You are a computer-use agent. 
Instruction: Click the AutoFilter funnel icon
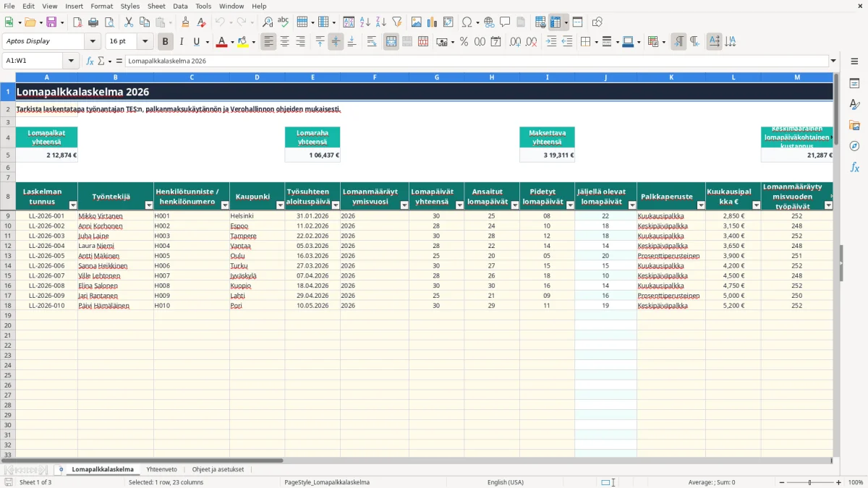point(397,22)
